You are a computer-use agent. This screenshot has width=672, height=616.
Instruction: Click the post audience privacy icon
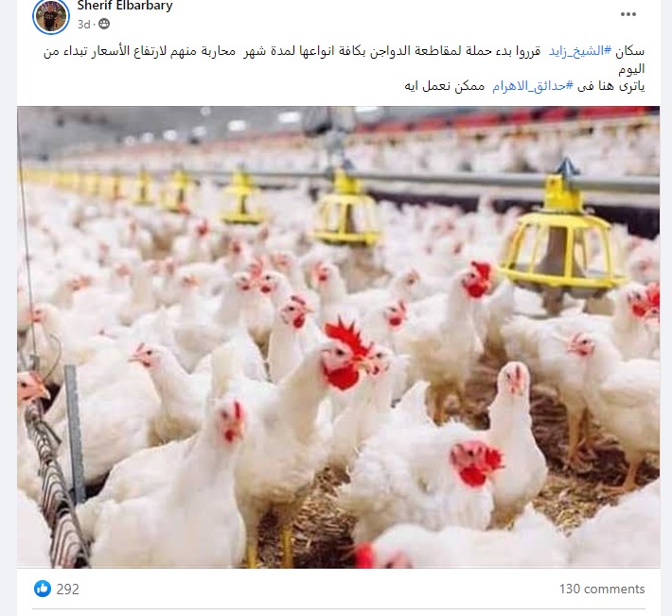click(104, 24)
